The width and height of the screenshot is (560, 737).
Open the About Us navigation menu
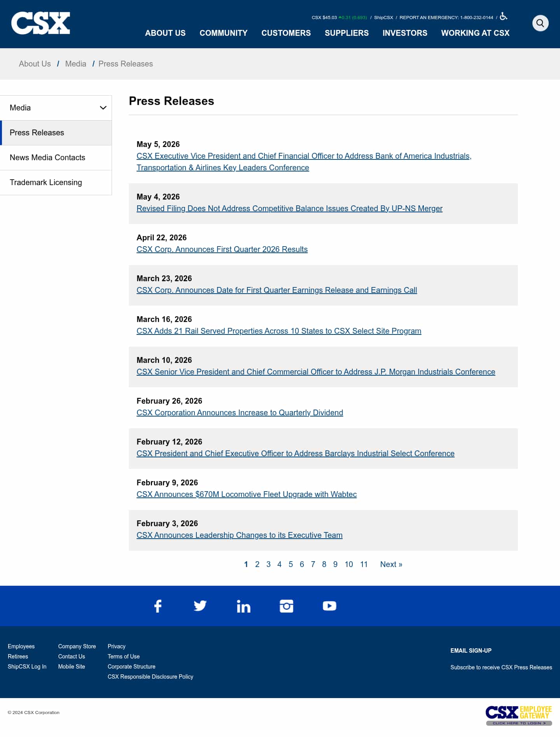pos(165,33)
